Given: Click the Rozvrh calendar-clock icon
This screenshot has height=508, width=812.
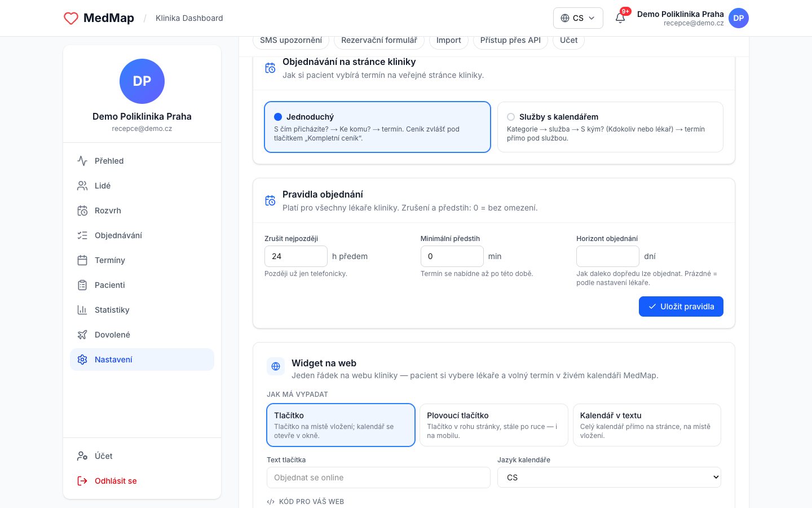Looking at the screenshot, I should [82, 211].
